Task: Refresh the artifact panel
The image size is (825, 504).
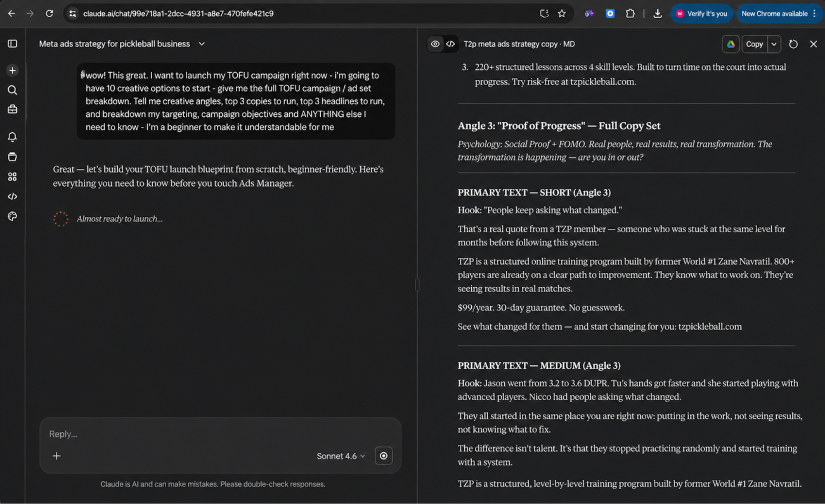Action: (x=793, y=44)
